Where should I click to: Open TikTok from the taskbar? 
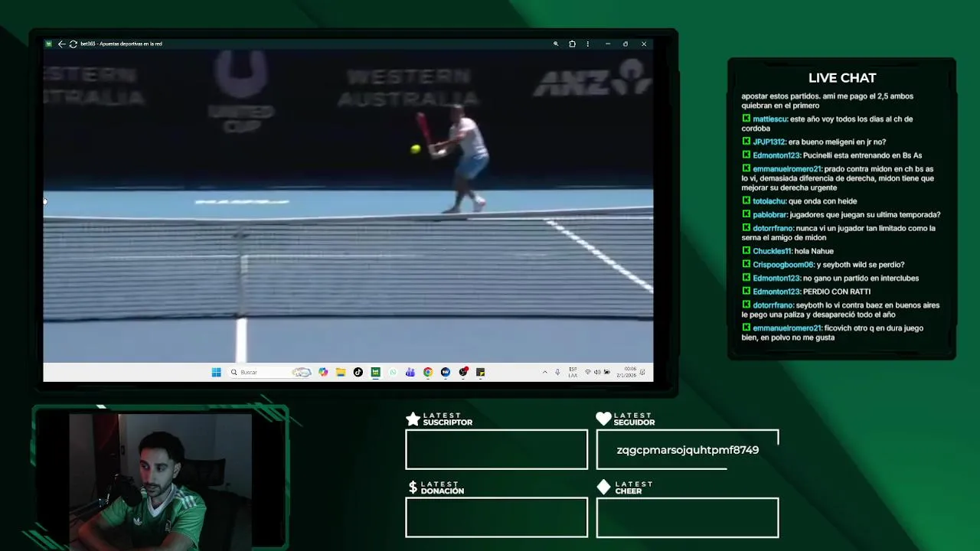(358, 372)
